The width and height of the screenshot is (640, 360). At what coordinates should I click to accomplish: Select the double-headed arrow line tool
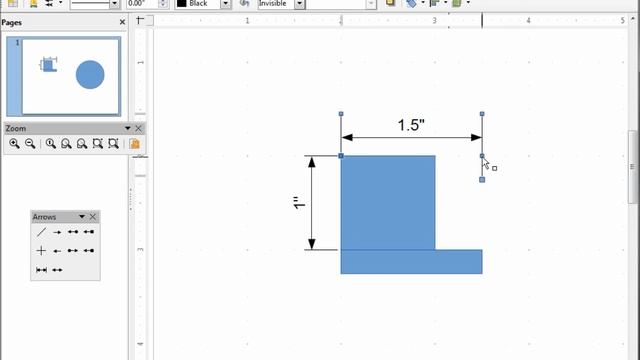tap(57, 270)
